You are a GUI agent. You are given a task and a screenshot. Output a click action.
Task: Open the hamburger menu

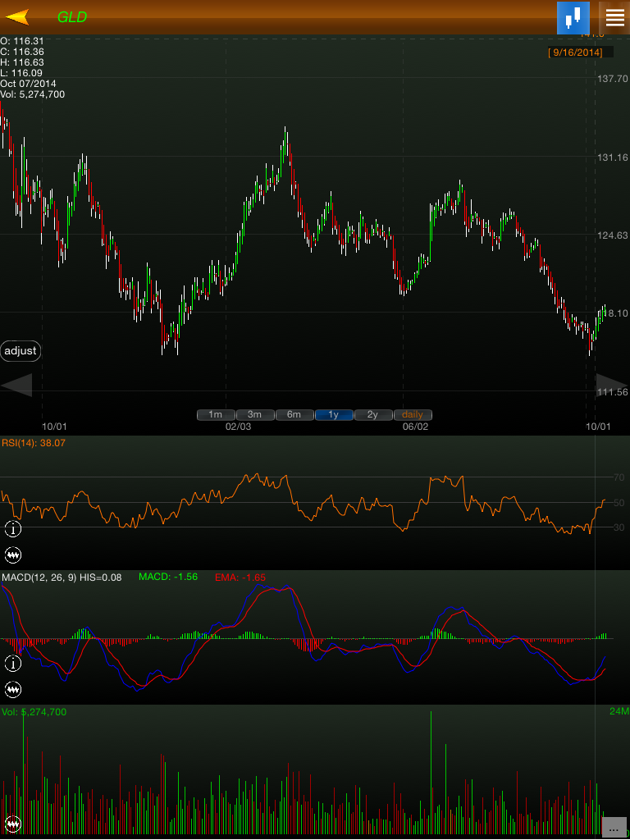coord(615,18)
